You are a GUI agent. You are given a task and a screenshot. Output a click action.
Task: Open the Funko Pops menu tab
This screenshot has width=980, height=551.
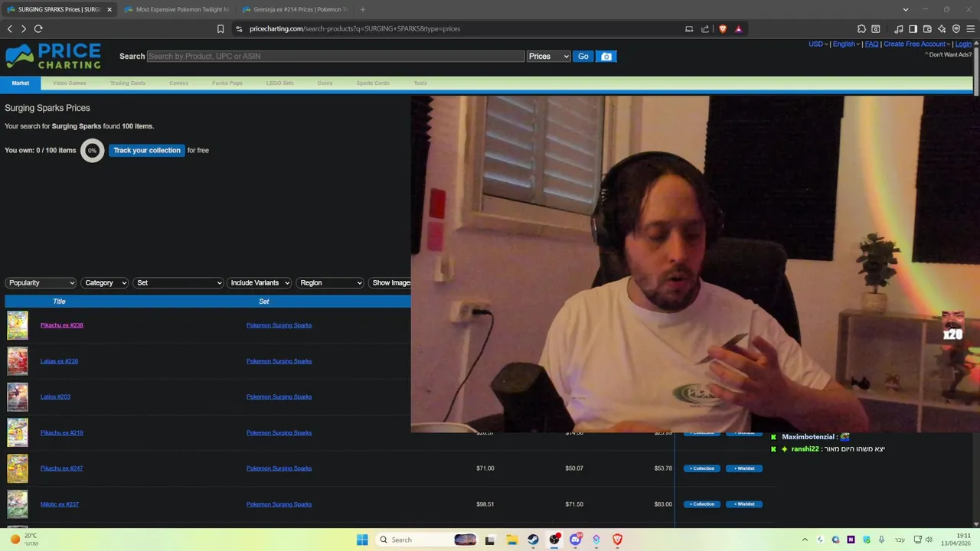[227, 83]
